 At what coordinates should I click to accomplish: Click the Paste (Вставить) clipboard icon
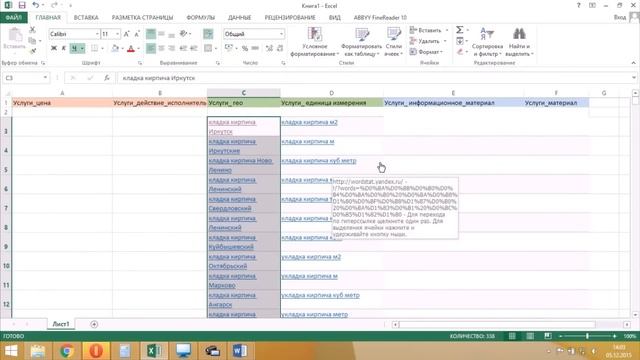[x=15, y=39]
